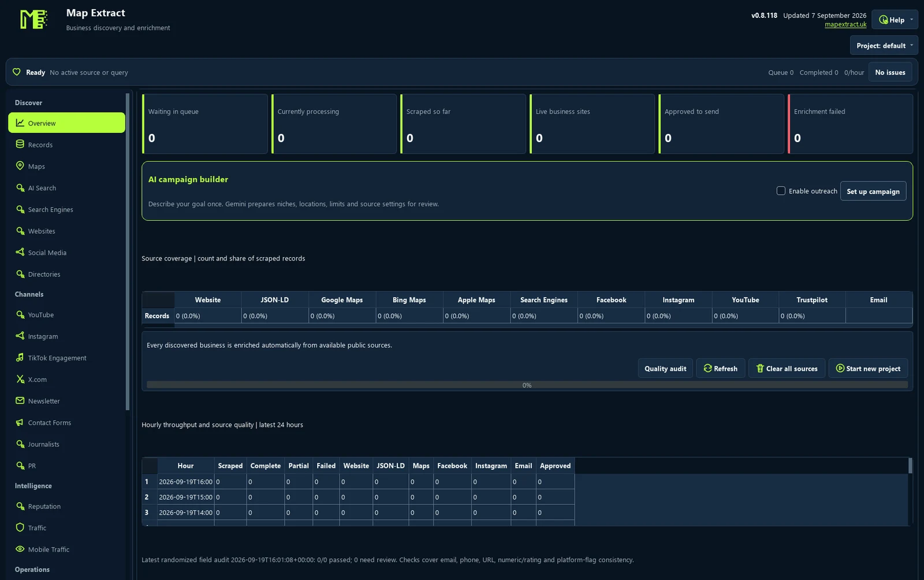Click the Websites search icon
Screen dimensions: 924x580
coord(20,230)
